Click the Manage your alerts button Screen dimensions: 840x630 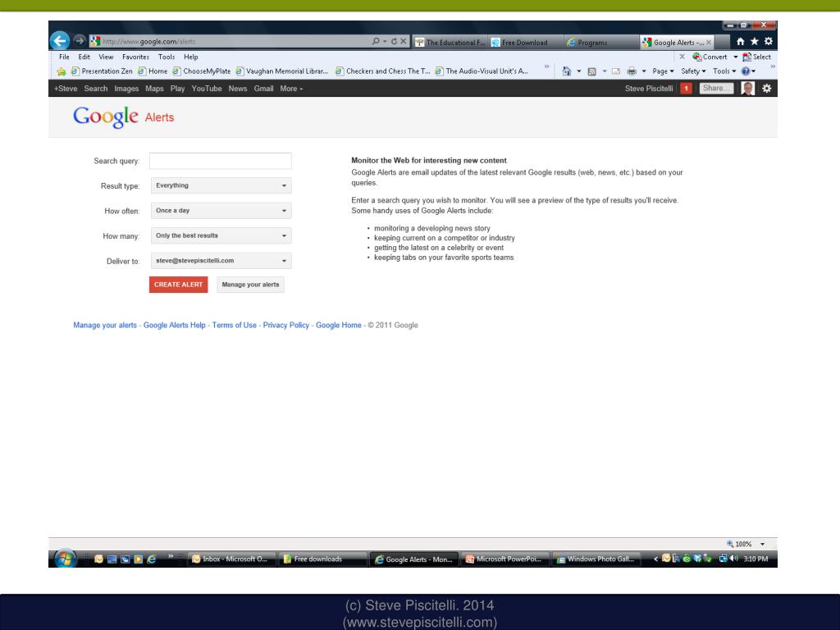250,285
